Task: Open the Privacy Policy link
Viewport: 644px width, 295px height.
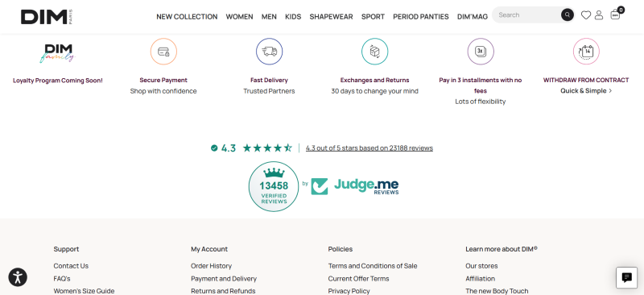Action: pyautogui.click(x=349, y=291)
